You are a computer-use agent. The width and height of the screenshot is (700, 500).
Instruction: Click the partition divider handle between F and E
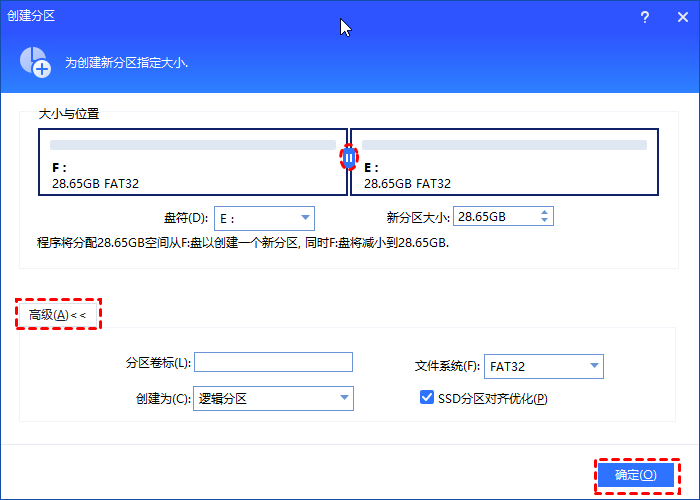coord(349,158)
